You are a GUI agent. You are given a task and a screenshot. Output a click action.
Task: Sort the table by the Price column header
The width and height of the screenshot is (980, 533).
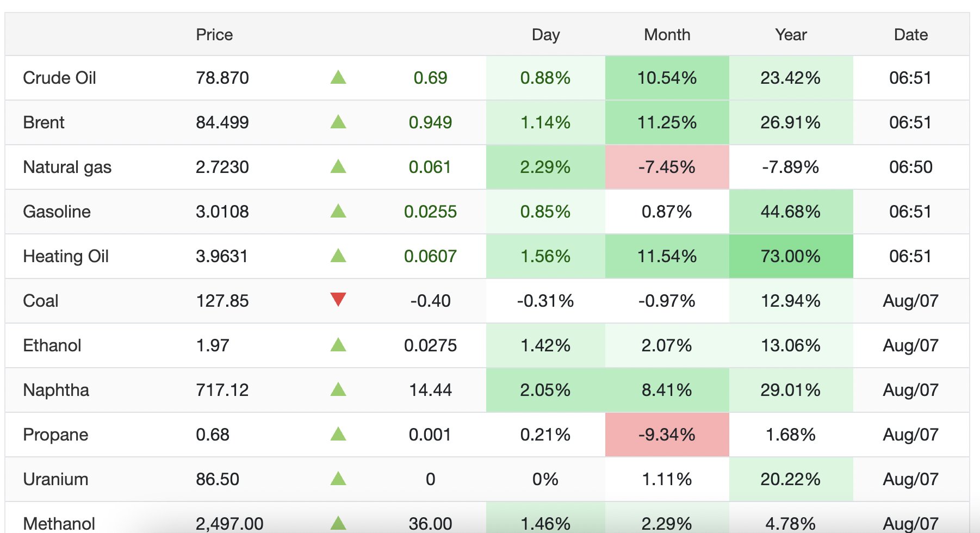[x=214, y=35]
